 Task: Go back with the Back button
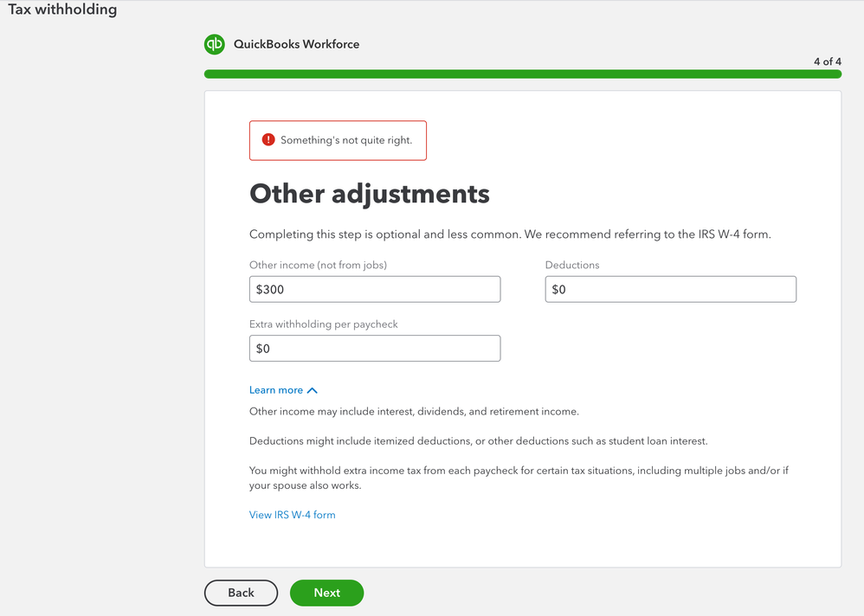click(241, 593)
